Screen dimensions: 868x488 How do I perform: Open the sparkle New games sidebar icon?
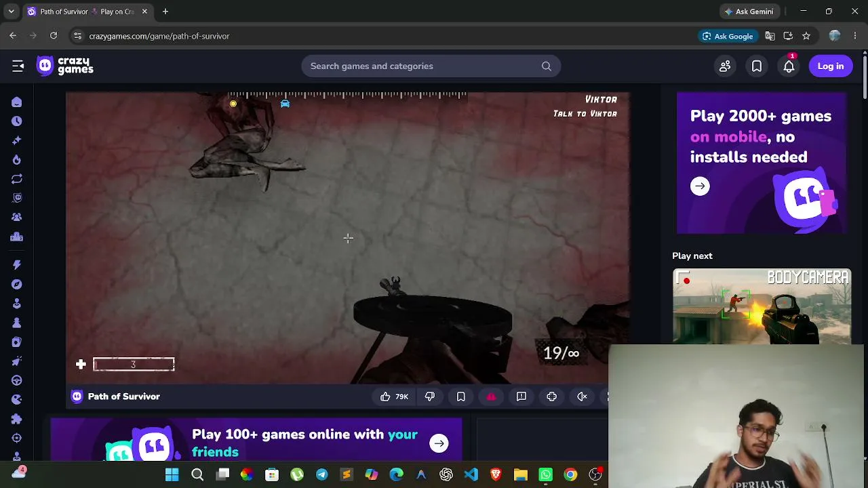tap(17, 140)
